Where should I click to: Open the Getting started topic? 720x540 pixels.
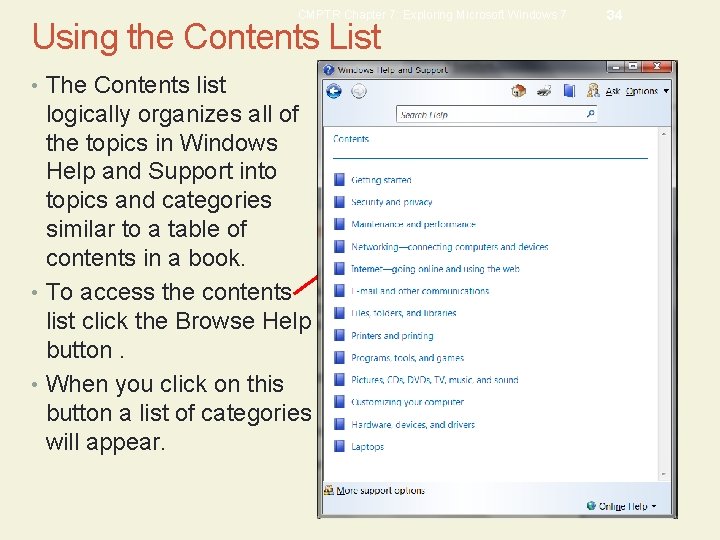(x=381, y=180)
